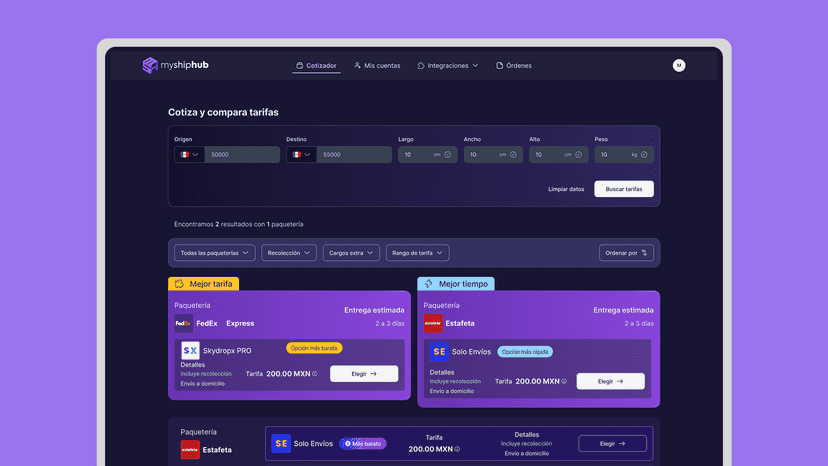Click the Largo dimension field
Viewport: 828px width, 466px height.
[428, 155]
